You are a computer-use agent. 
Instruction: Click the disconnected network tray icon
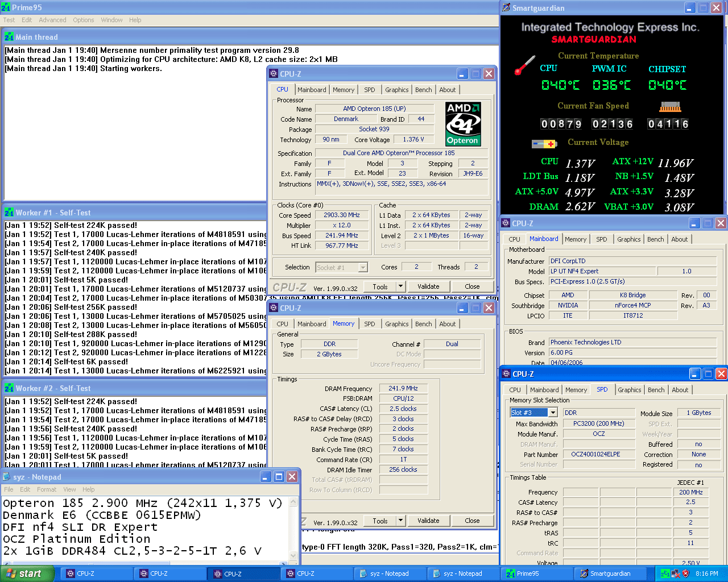point(675,573)
